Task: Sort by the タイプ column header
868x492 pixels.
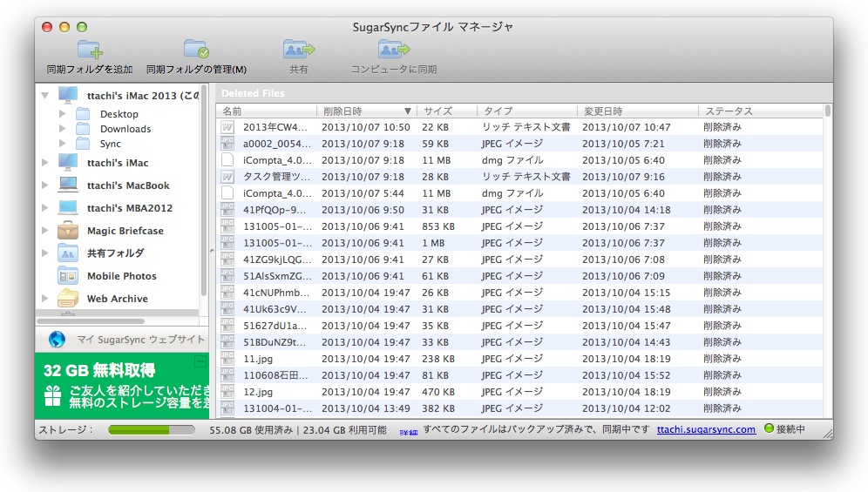Action: point(527,111)
